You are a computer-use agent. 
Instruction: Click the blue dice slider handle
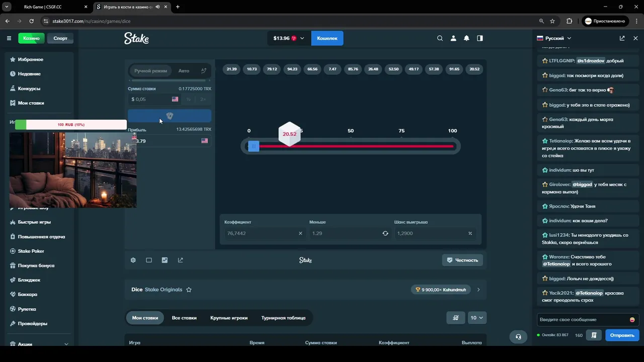coord(254,146)
